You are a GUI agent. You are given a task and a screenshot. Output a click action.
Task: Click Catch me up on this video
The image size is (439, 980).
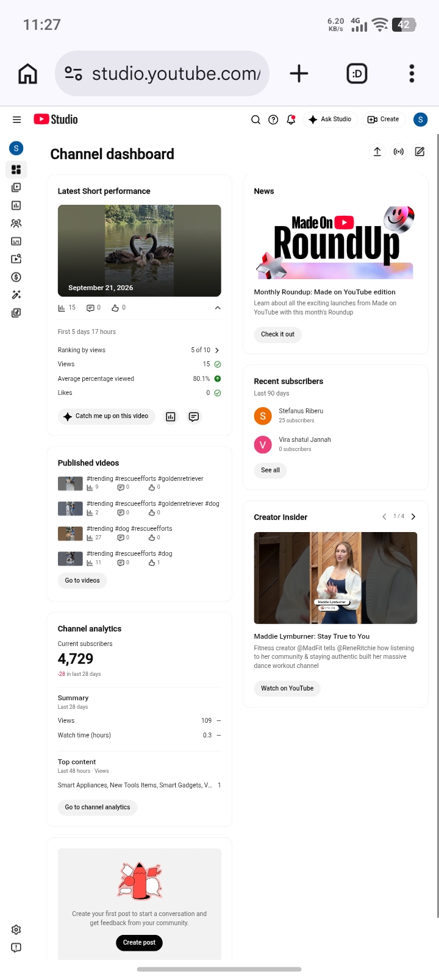click(107, 416)
